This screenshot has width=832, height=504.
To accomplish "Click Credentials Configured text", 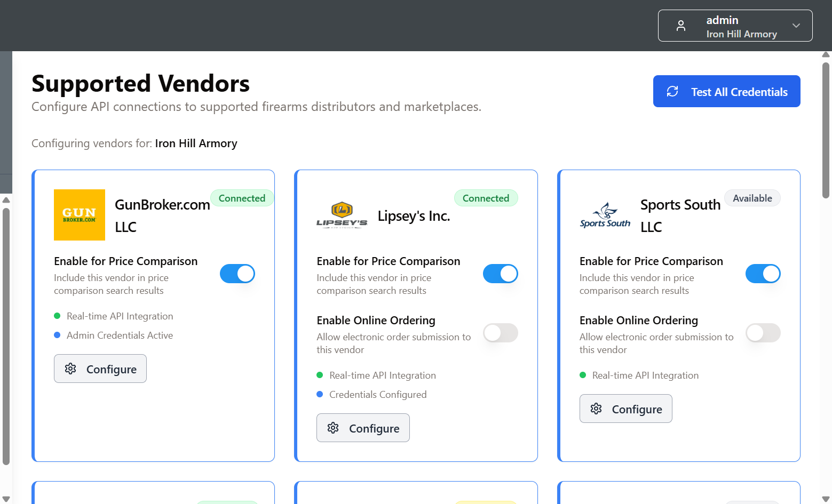I will [x=378, y=395].
